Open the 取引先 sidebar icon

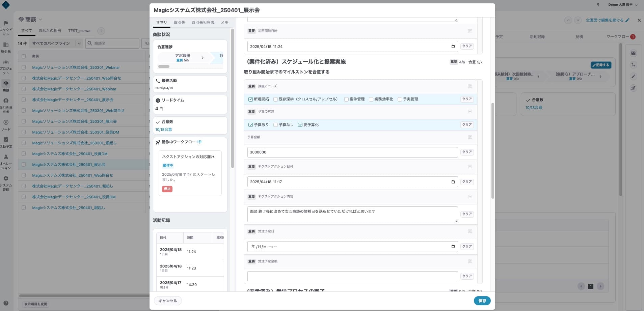6,45
